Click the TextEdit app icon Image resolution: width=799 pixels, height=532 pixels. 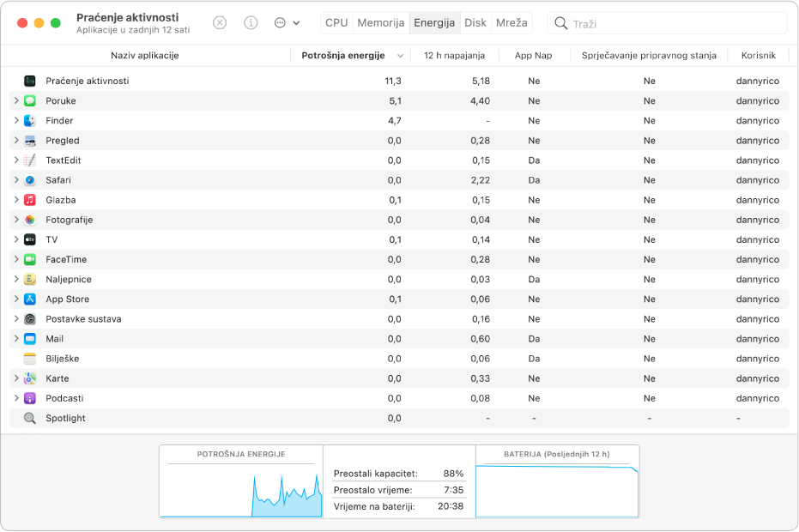[30, 160]
